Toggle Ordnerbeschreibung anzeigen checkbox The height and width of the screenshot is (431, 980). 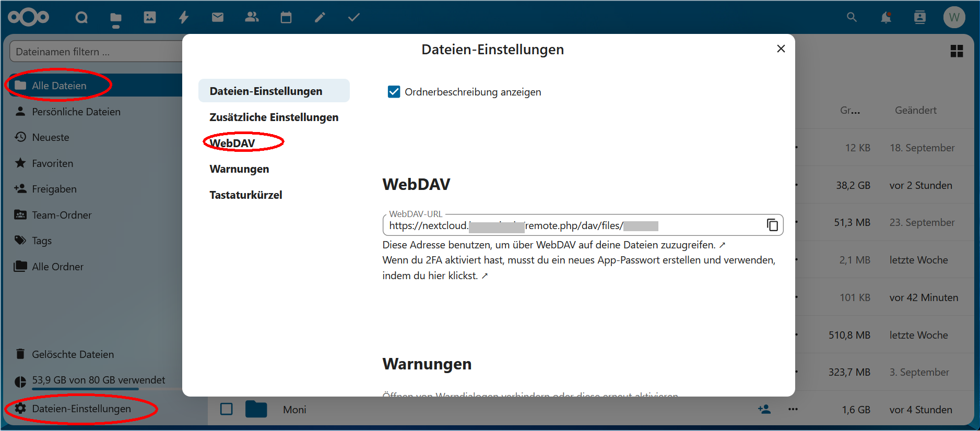tap(394, 92)
